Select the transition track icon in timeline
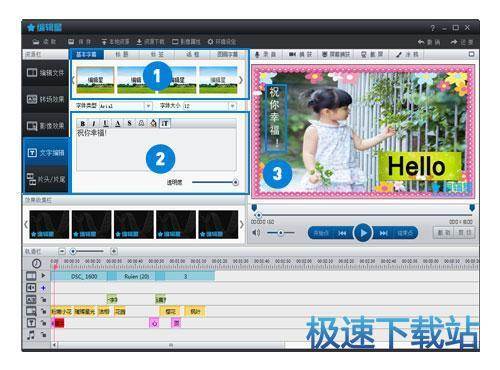 (x=31, y=299)
